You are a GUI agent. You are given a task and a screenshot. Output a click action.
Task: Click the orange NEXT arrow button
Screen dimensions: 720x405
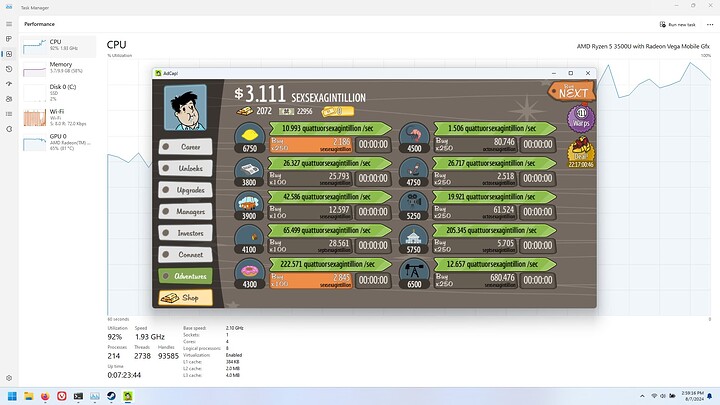571,92
